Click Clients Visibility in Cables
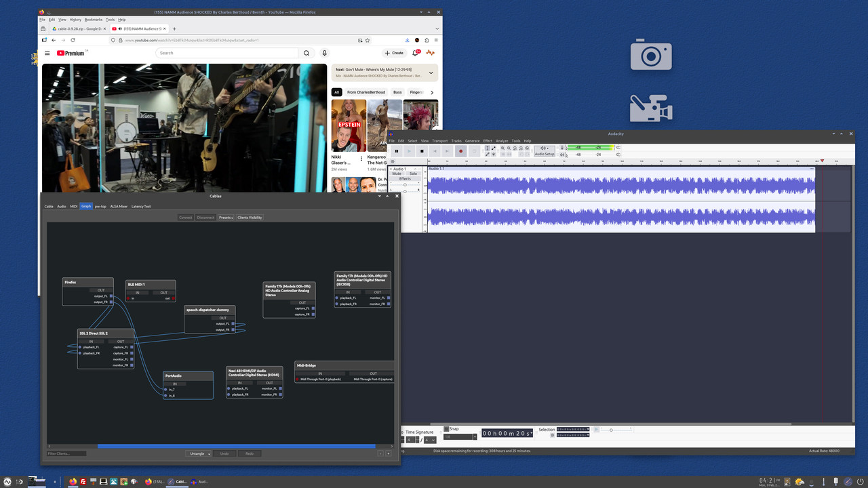The width and height of the screenshot is (868, 488). 250,218
